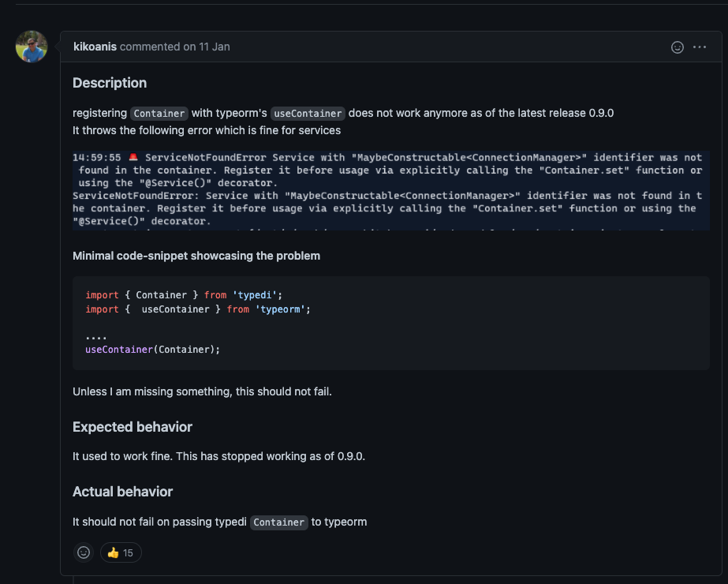Click 'Unless I am missing something' sentence
Image resolution: width=728 pixels, height=584 pixels.
click(203, 391)
